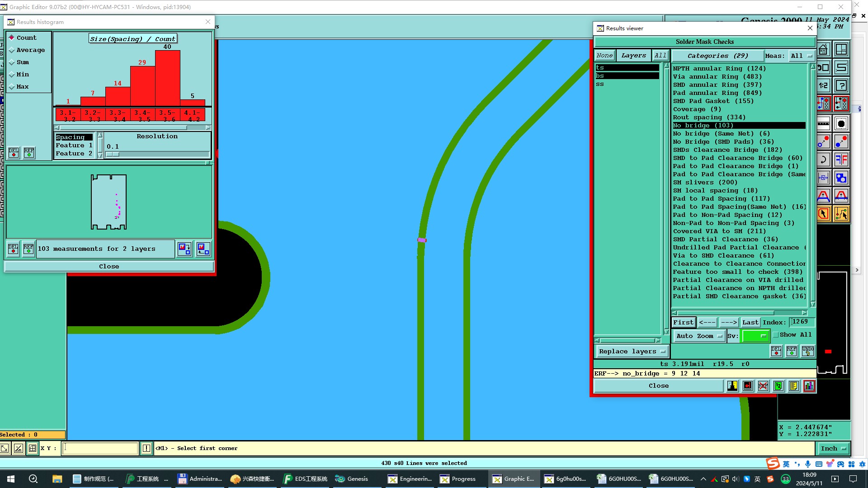
Task: Open the Replace layers dropdown
Action: (x=632, y=351)
